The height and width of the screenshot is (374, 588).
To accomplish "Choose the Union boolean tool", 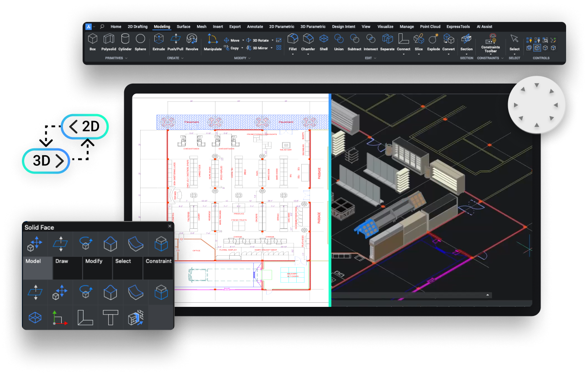I will point(339,41).
